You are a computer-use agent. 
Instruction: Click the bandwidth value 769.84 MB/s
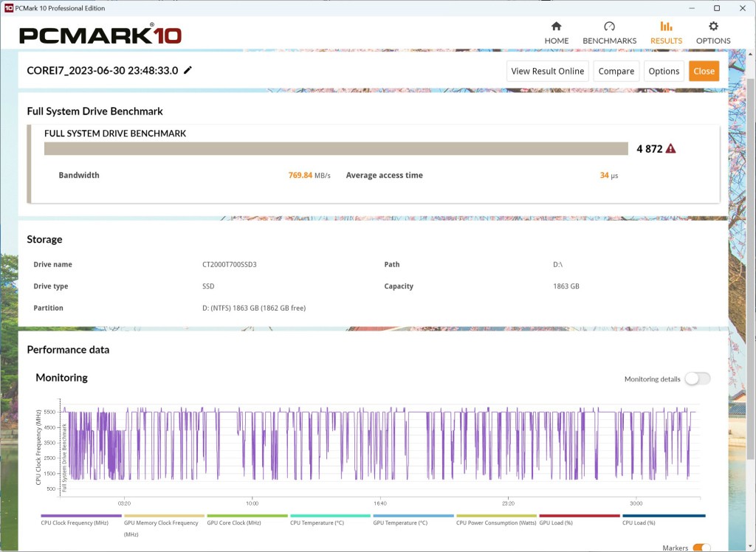pyautogui.click(x=309, y=176)
